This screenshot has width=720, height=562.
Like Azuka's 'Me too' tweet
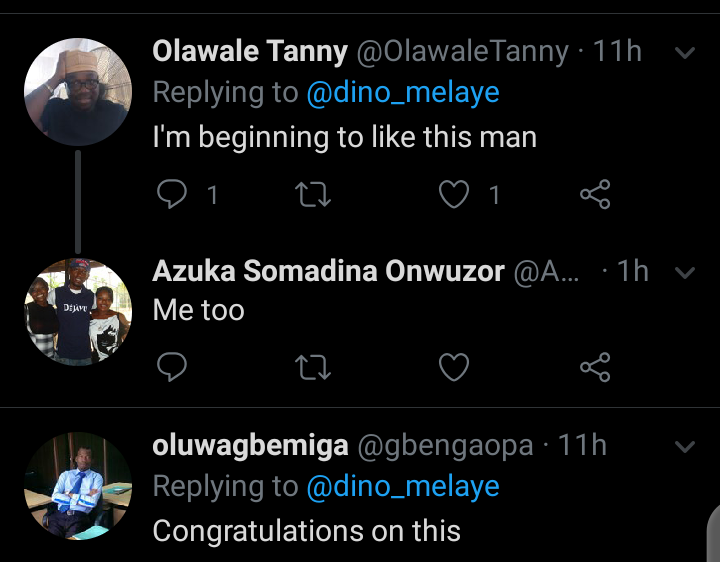click(x=454, y=367)
